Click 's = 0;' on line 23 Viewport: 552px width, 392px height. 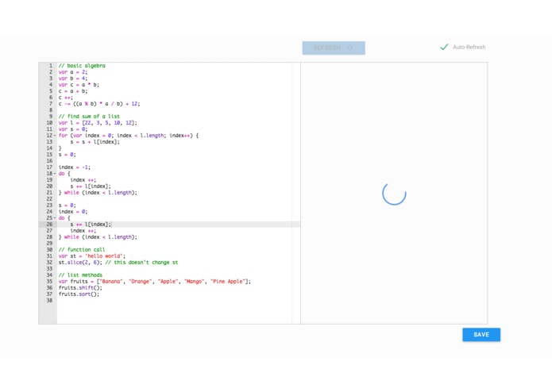click(x=68, y=206)
